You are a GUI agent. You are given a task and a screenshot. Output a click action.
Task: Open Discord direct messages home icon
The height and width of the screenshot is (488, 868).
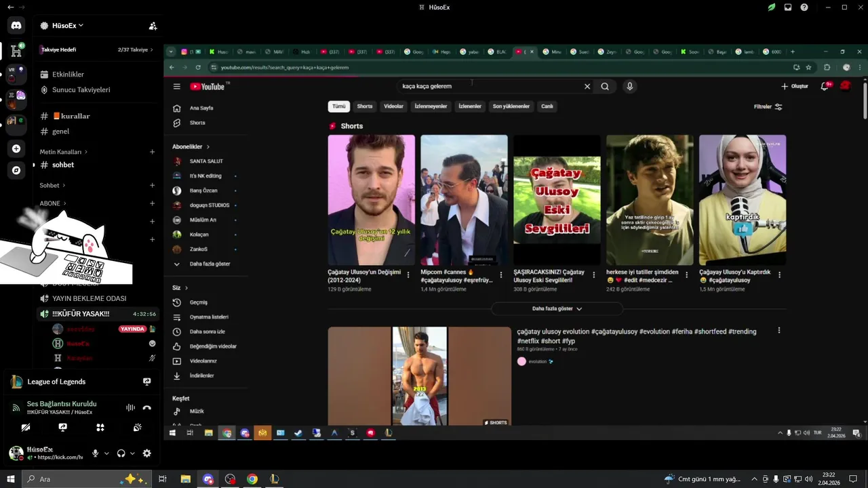tap(16, 26)
